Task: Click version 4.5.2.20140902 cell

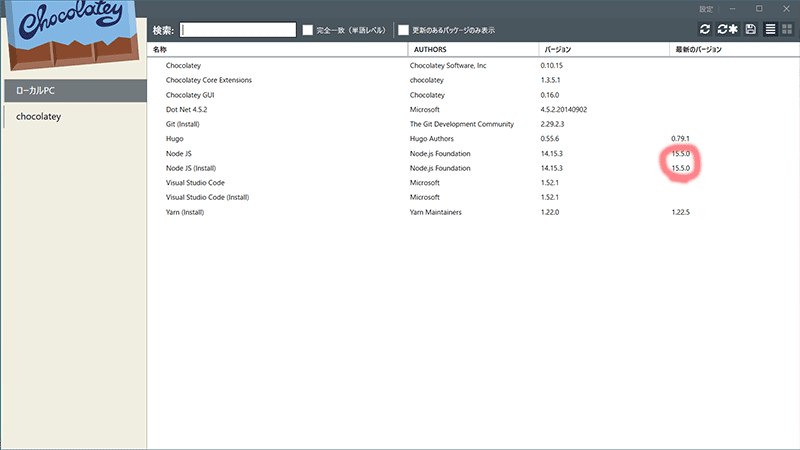Action: coord(564,109)
